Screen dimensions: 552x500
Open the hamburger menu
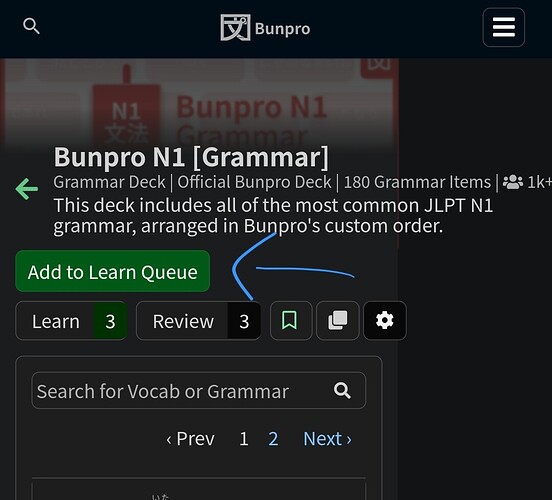[503, 27]
